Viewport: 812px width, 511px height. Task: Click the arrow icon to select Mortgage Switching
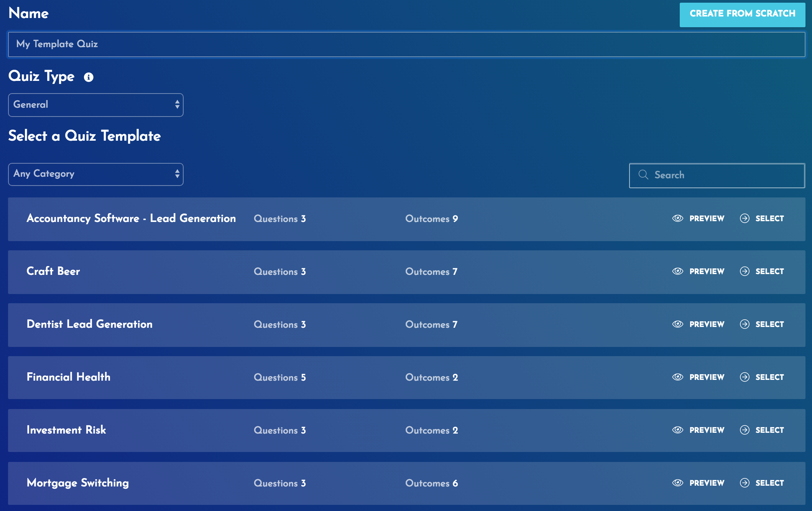pos(744,483)
